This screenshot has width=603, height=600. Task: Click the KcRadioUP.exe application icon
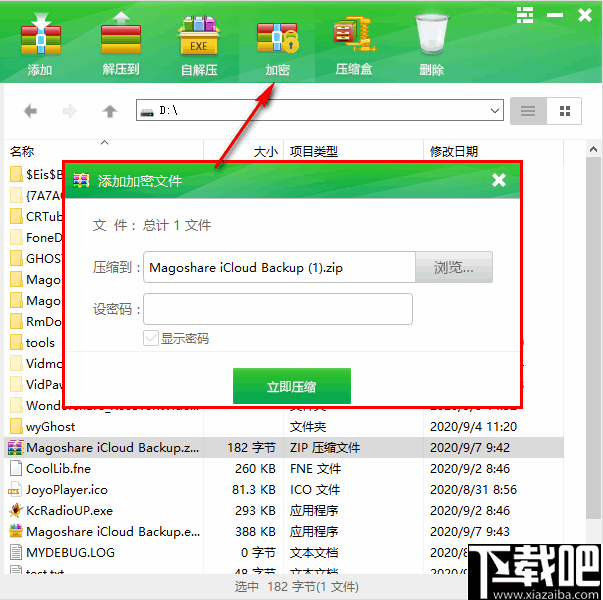coord(16,510)
